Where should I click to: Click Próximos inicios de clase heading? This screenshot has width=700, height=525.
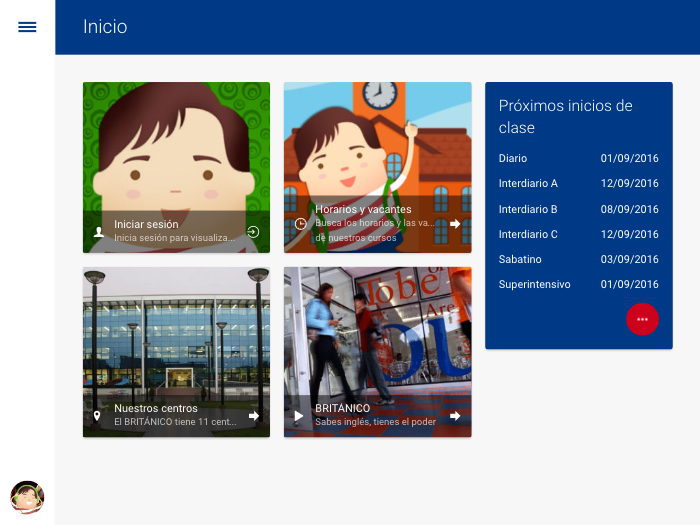tap(565, 117)
